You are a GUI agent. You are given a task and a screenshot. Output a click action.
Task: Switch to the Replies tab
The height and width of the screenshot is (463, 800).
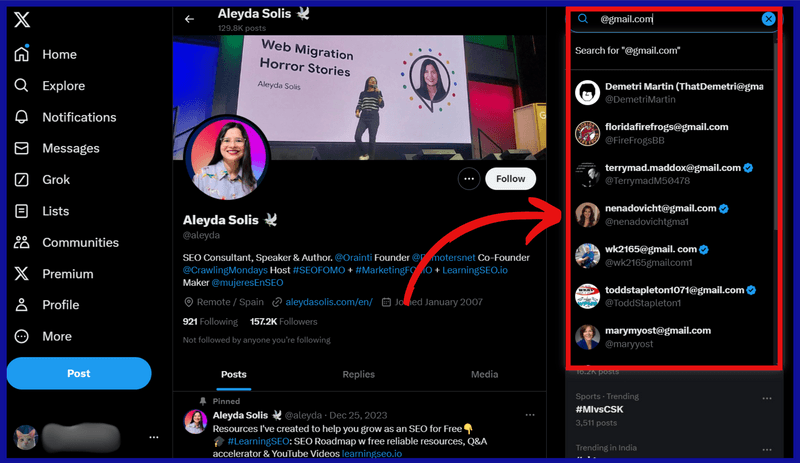358,374
